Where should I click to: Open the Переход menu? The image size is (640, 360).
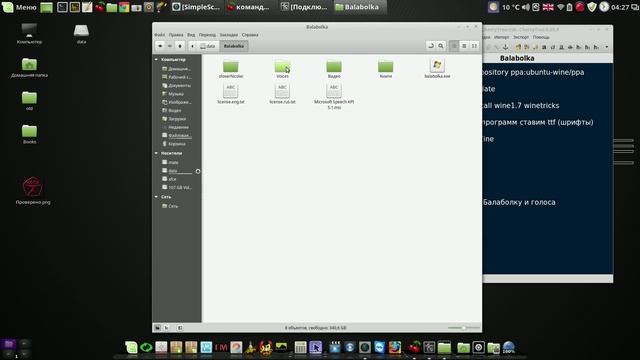207,35
